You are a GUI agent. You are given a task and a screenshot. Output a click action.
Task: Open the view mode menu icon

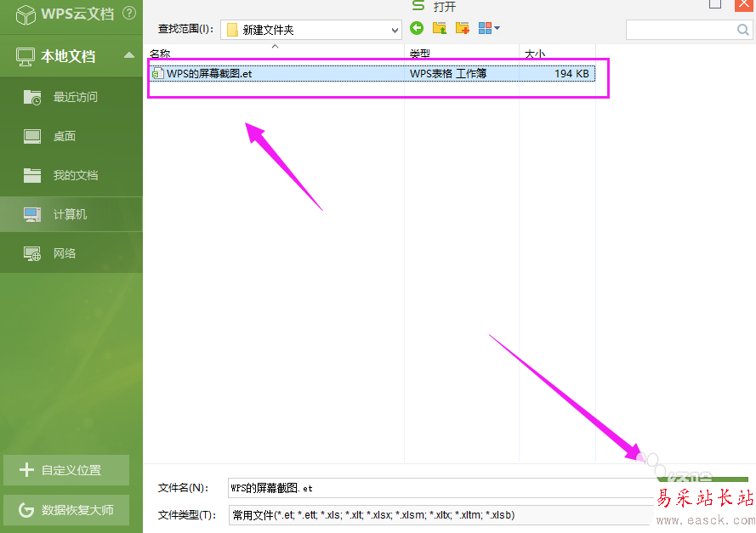pyautogui.click(x=489, y=28)
